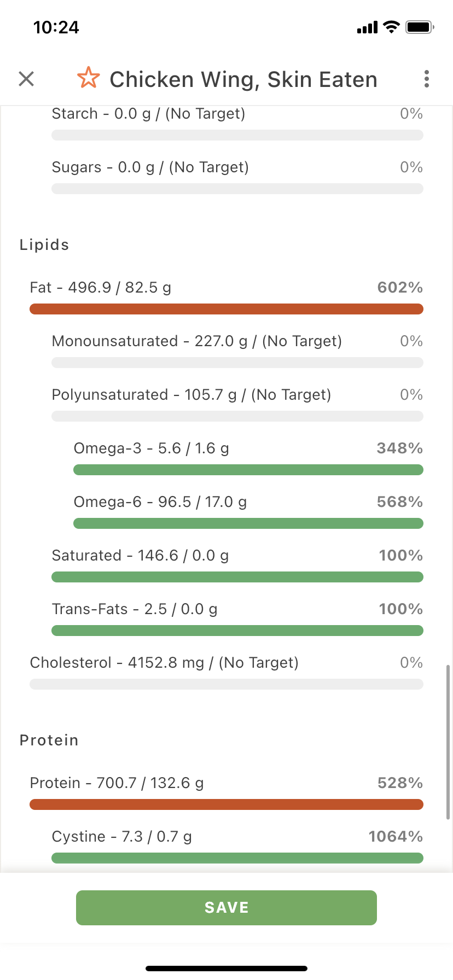Tap the cellular signal icon
Image resolution: width=453 pixels, height=980 pixels.
pyautogui.click(x=367, y=27)
